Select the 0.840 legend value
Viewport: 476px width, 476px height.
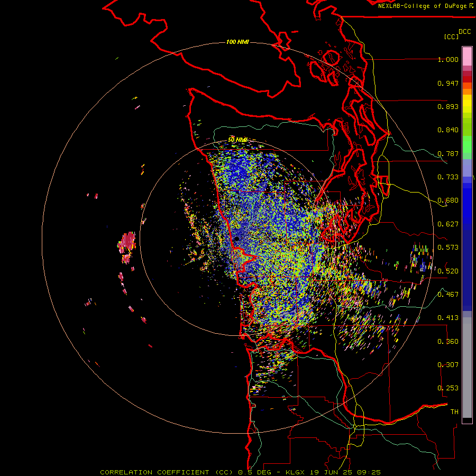point(448,130)
